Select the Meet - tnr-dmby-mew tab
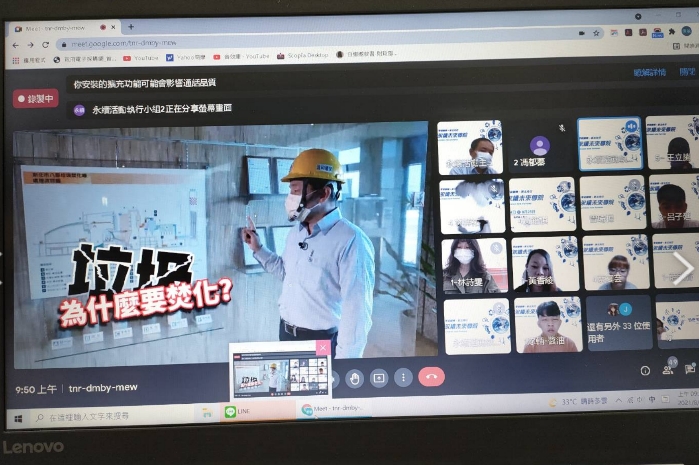This screenshot has height=465, width=699. click(65, 28)
